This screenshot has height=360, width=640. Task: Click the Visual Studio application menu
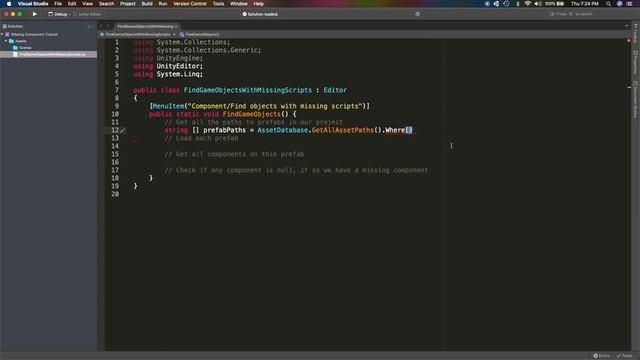tap(33, 4)
